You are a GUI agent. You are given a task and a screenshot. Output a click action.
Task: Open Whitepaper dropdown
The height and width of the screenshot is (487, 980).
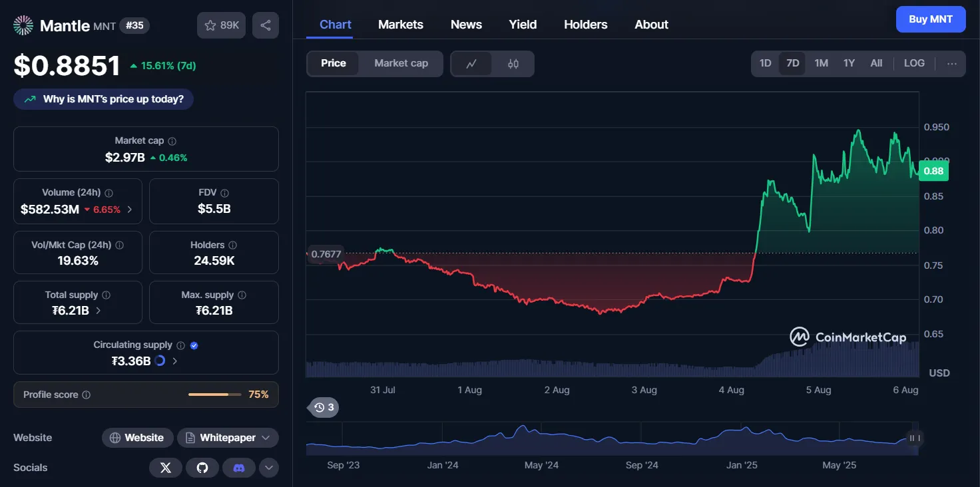tap(228, 438)
